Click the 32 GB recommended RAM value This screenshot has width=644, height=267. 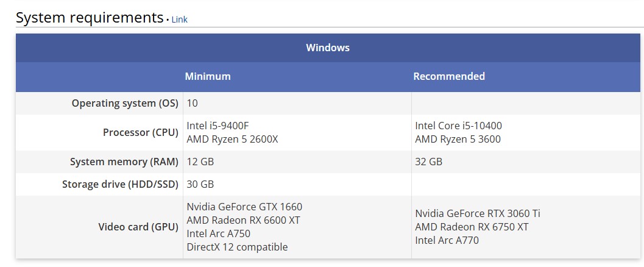click(x=429, y=162)
